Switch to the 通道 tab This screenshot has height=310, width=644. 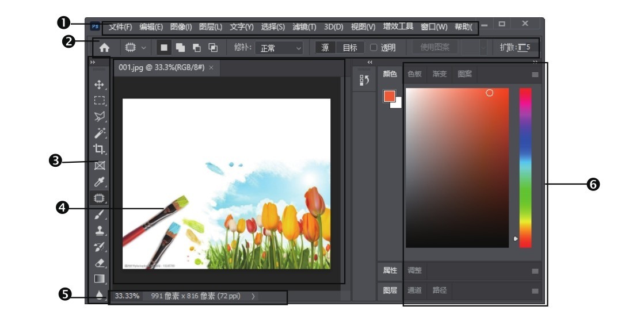tap(414, 290)
